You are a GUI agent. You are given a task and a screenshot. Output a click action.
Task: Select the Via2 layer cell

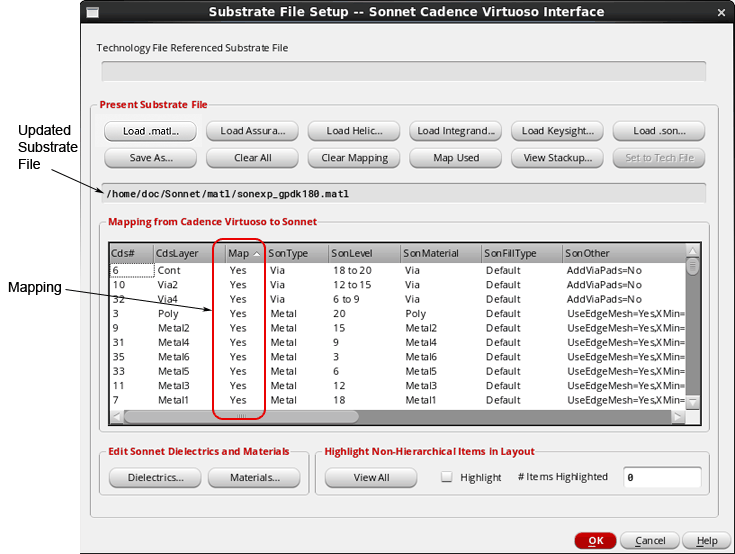tap(168, 285)
